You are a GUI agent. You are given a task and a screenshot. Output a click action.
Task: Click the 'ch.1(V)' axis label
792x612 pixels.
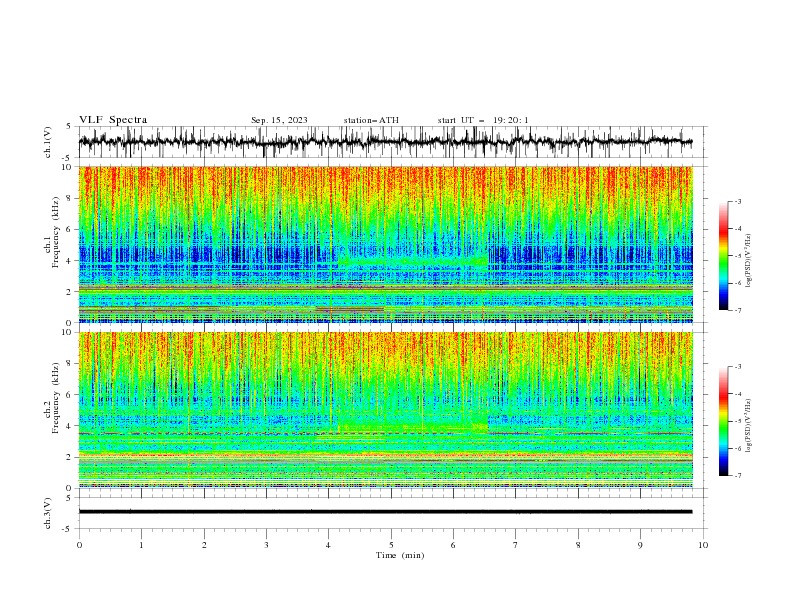[x=48, y=142]
